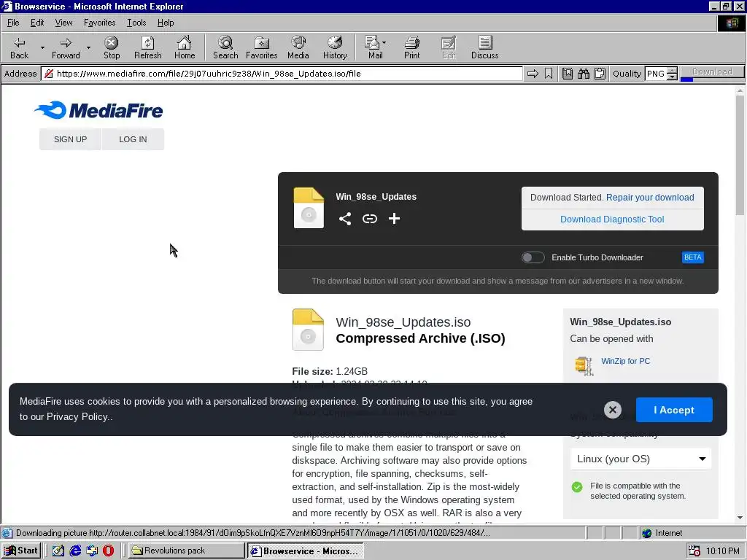The image size is (747, 560).
Task: Click the bookmark ribbon icon in address bar
Action: point(549,74)
